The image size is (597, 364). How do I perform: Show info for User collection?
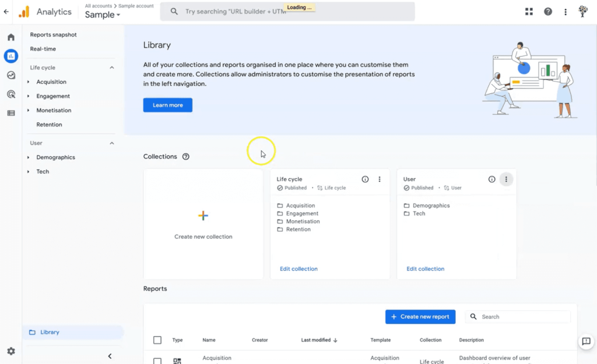click(492, 179)
